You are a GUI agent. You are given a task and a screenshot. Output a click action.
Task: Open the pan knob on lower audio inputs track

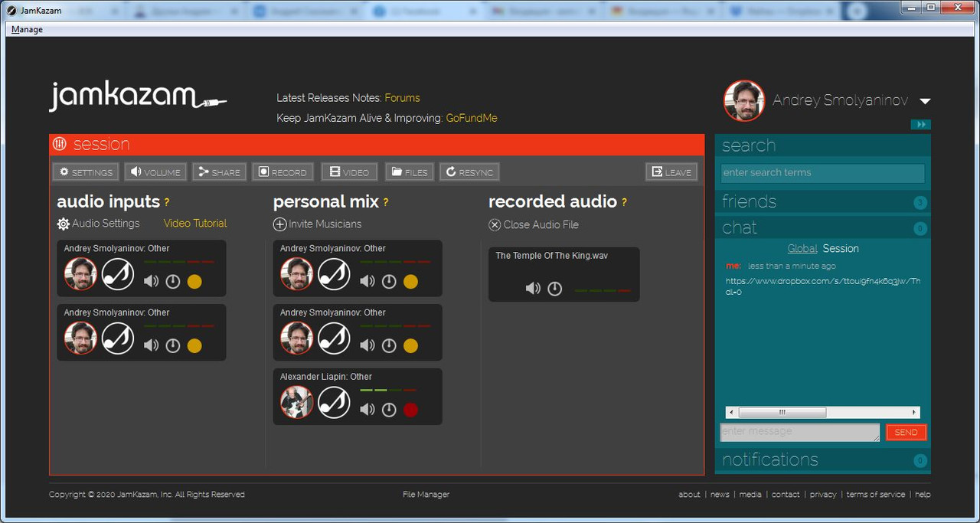click(x=173, y=345)
